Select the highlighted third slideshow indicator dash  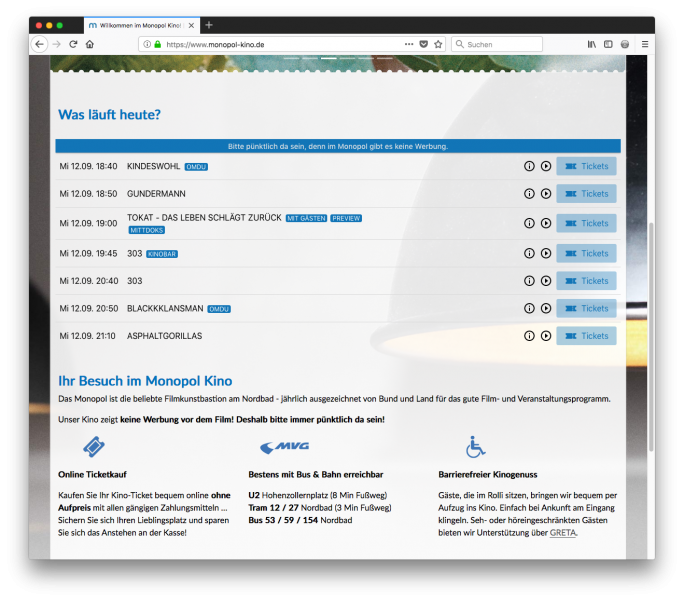(x=328, y=58)
